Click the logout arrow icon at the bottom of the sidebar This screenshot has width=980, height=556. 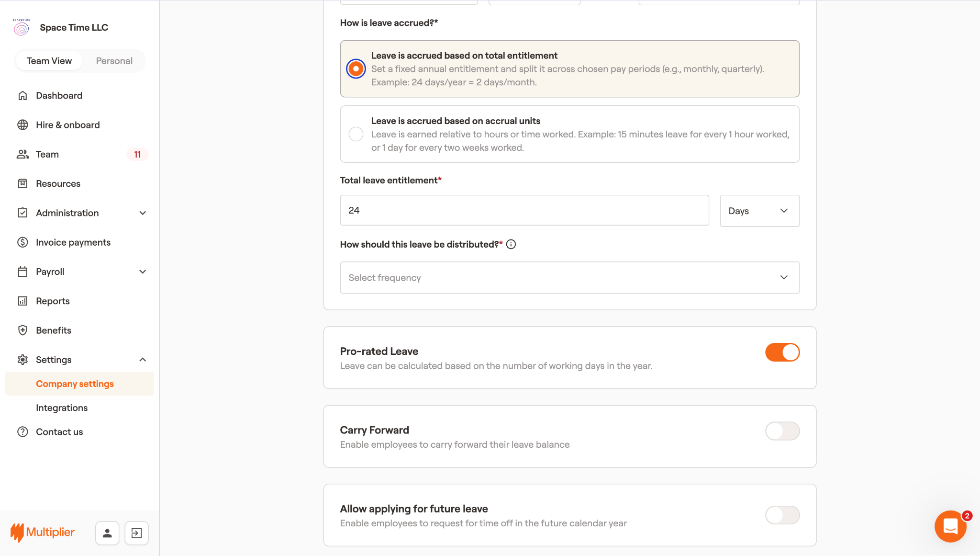click(x=136, y=533)
